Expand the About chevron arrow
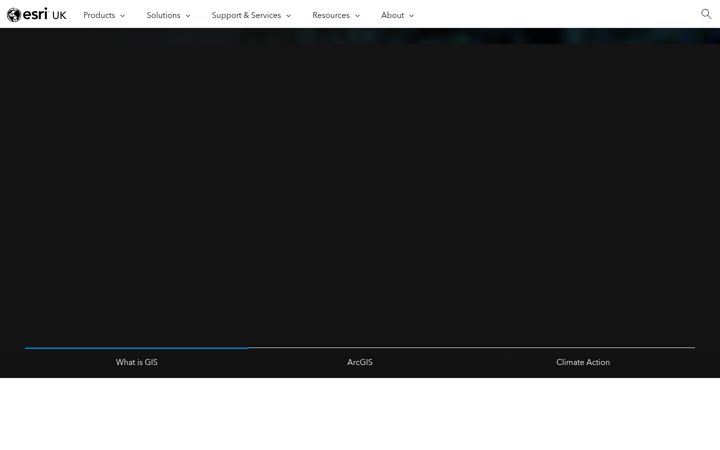Screen dimensions: 720x450 click(x=411, y=16)
